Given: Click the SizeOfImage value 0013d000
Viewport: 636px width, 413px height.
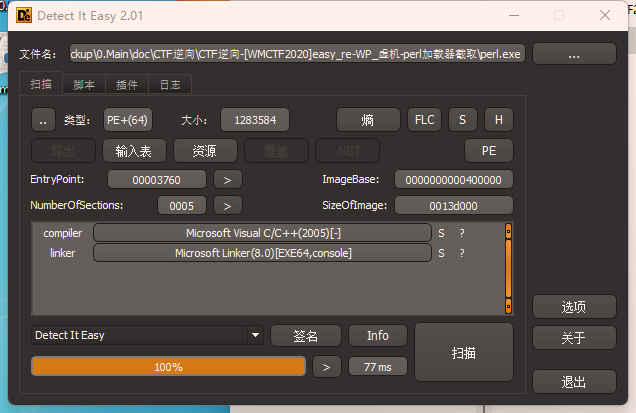Looking at the screenshot, I should tap(453, 206).
